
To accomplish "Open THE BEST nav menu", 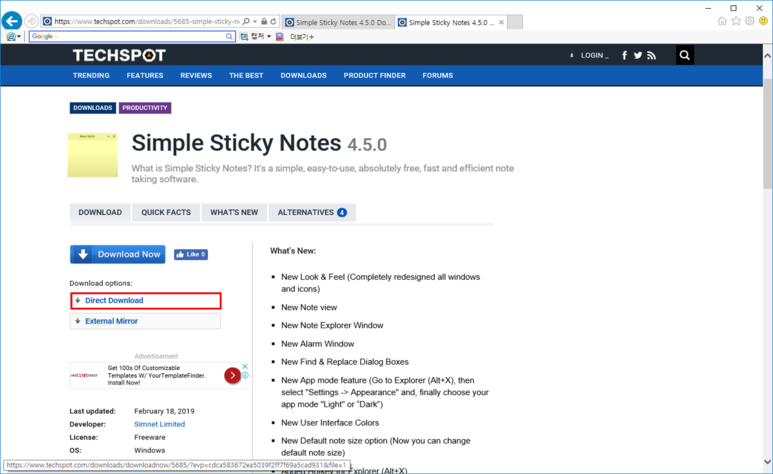I will [x=246, y=75].
